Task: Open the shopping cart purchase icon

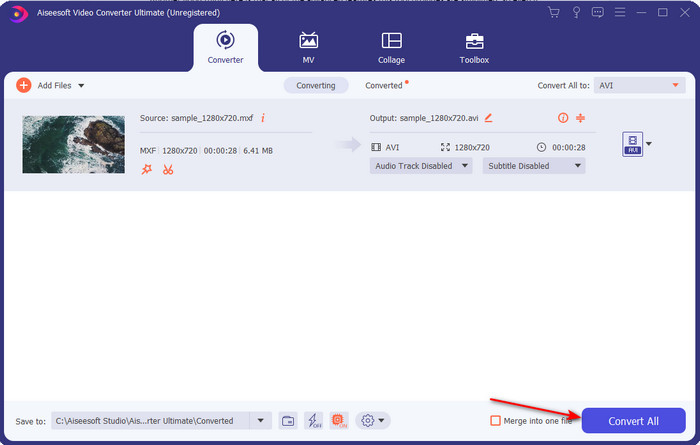Action: pyautogui.click(x=554, y=12)
